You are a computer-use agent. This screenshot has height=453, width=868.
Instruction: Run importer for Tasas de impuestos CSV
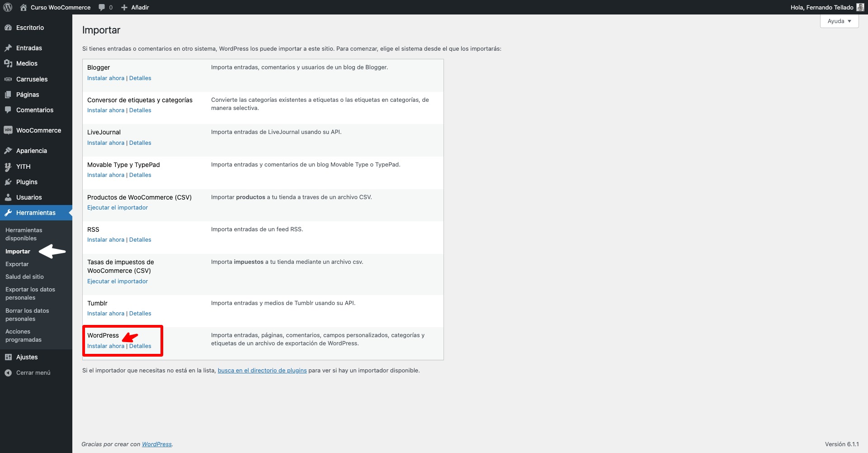[118, 281]
